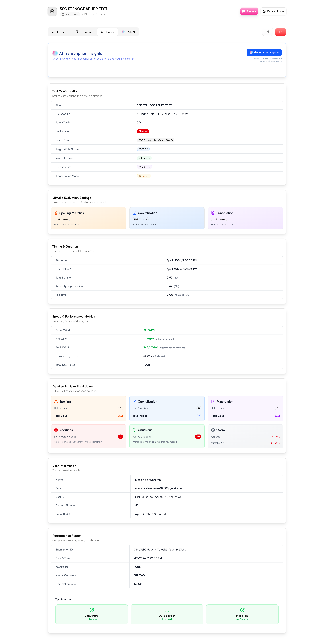
Task: Click the Mistake % value 48.3%
Action: point(275,443)
